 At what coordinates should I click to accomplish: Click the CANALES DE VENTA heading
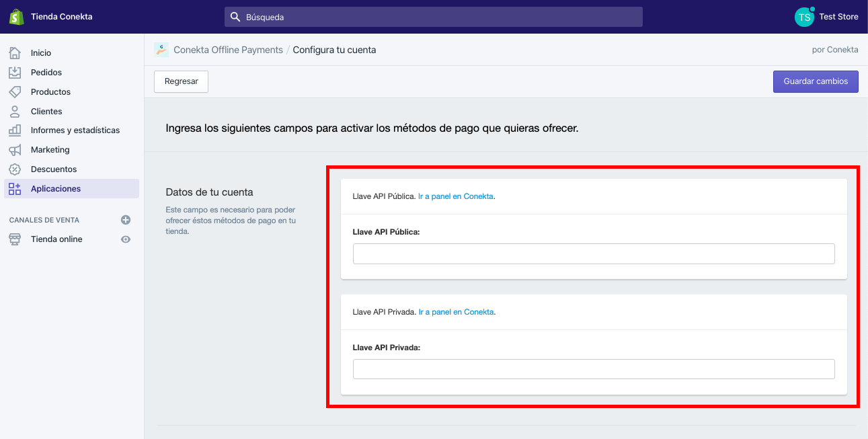coord(44,220)
